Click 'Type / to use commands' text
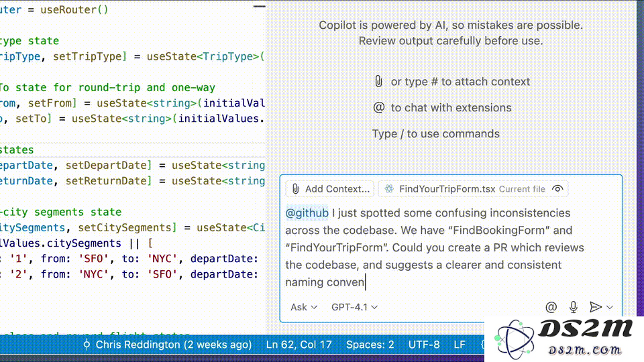The image size is (644, 362). (x=436, y=134)
